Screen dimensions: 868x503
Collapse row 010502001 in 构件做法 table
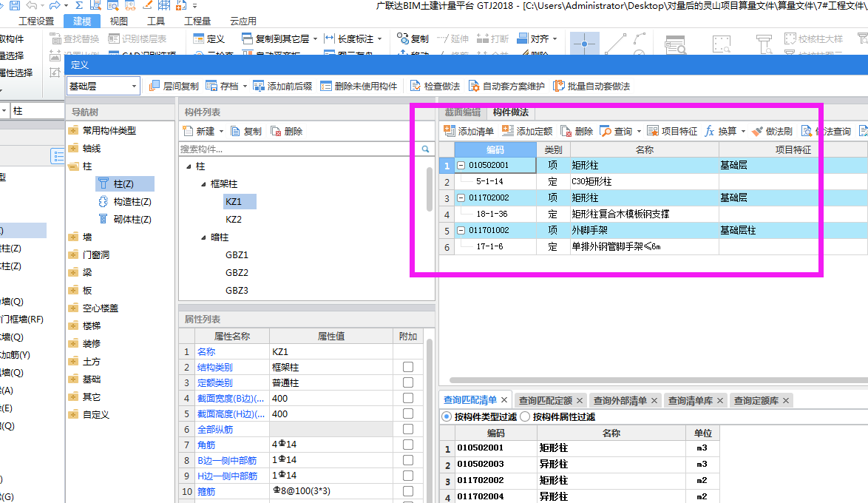click(461, 165)
